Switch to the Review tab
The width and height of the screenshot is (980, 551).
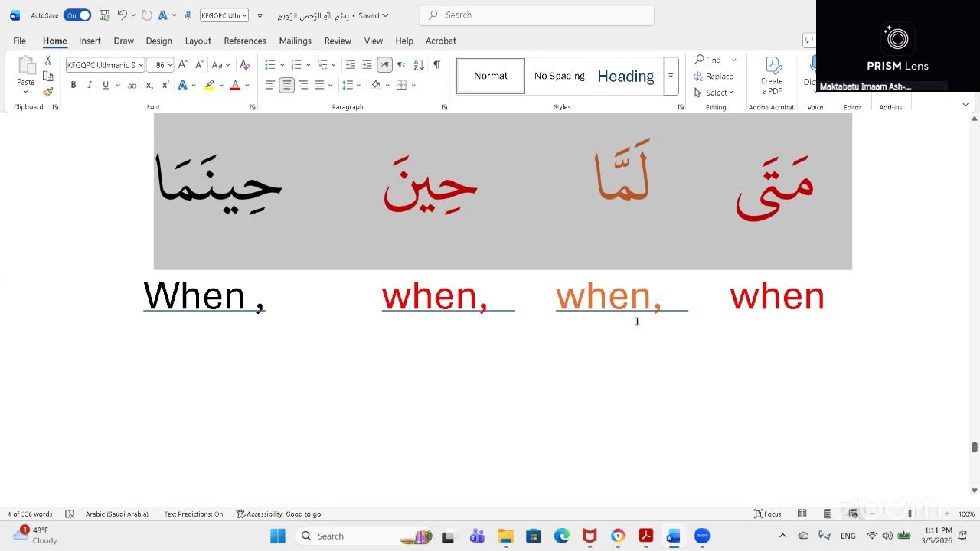click(338, 41)
